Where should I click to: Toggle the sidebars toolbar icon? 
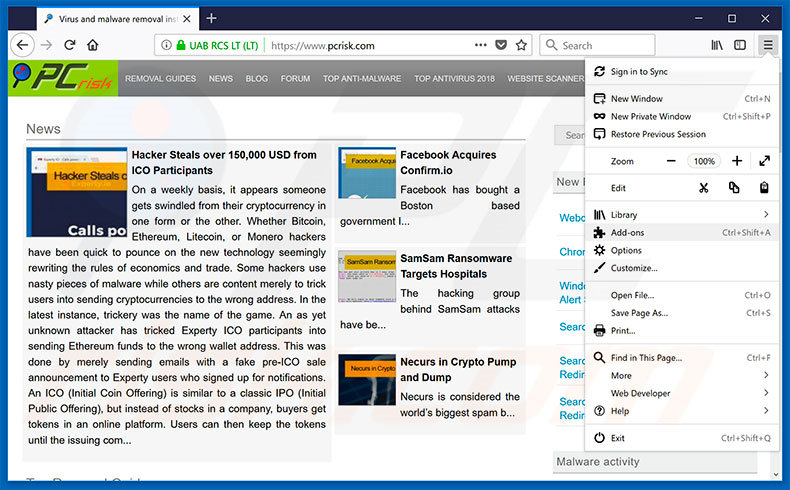point(740,45)
